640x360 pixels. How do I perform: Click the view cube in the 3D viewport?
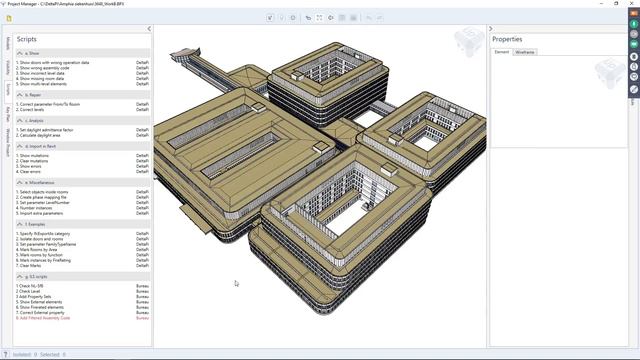pyautogui.click(x=469, y=42)
